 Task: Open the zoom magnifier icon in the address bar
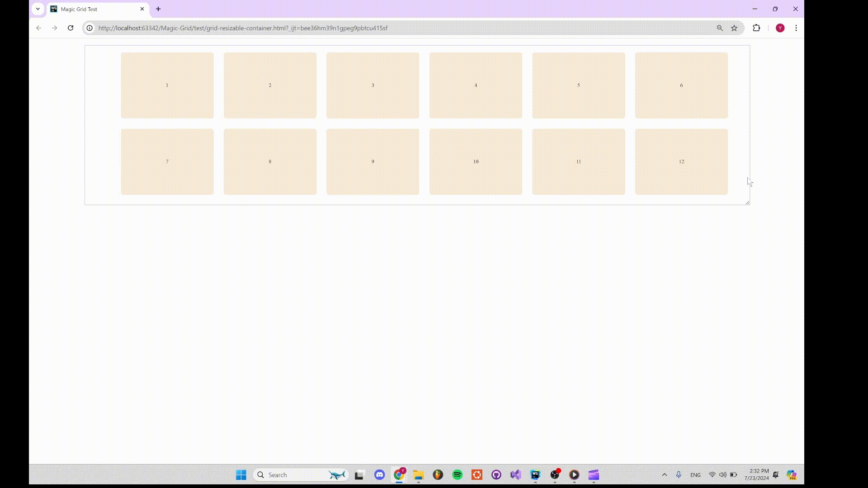[x=720, y=28]
